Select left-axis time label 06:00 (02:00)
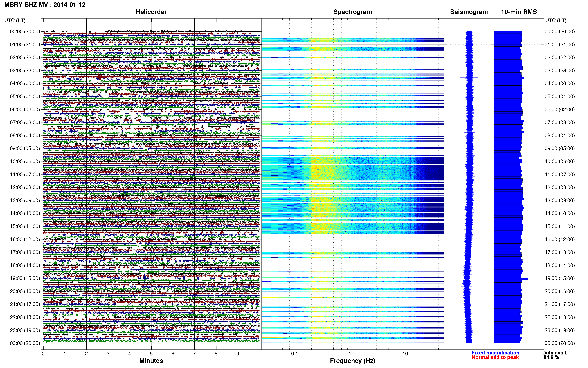The image size is (588, 368). [25, 110]
